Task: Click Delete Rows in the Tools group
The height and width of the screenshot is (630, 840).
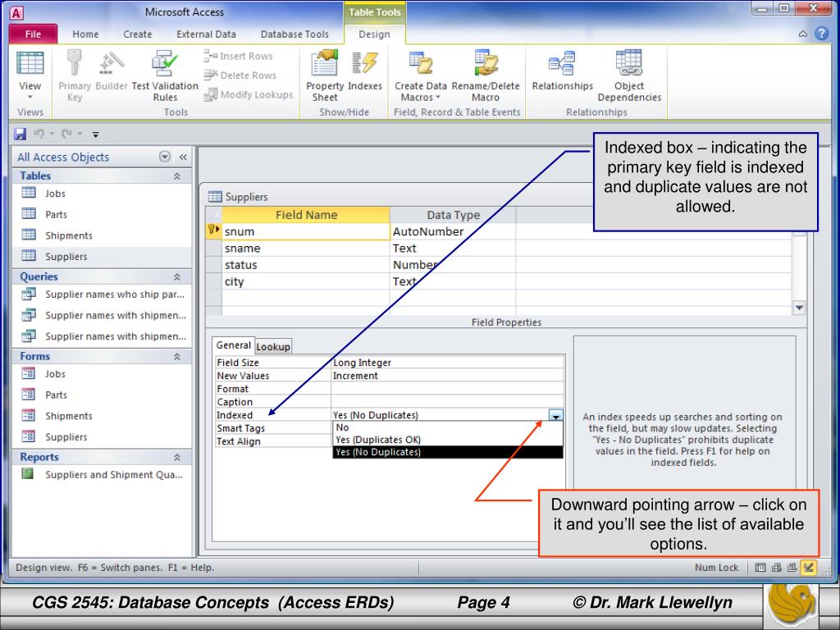Action: tap(240, 75)
